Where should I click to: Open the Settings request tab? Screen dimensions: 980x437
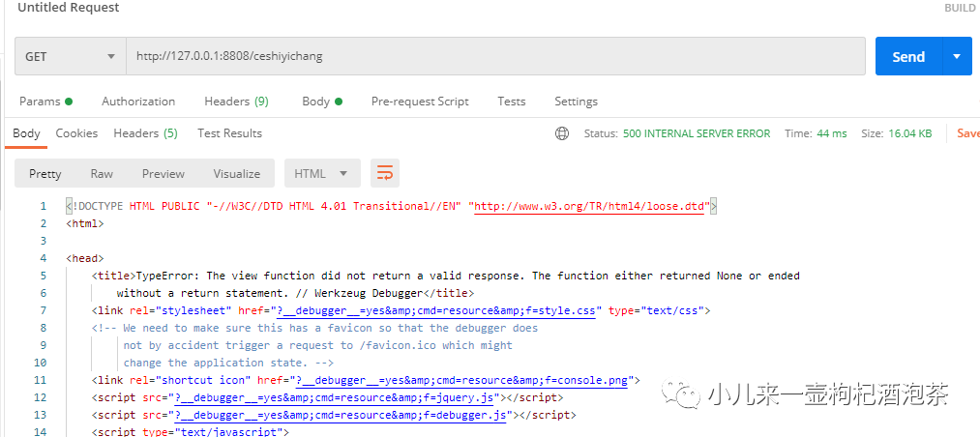576,102
